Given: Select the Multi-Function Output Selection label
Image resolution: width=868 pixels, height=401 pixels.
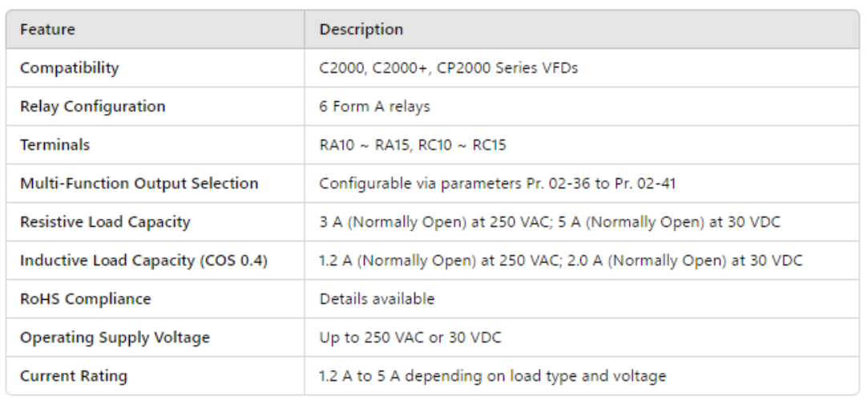Looking at the screenshot, I should tap(139, 184).
